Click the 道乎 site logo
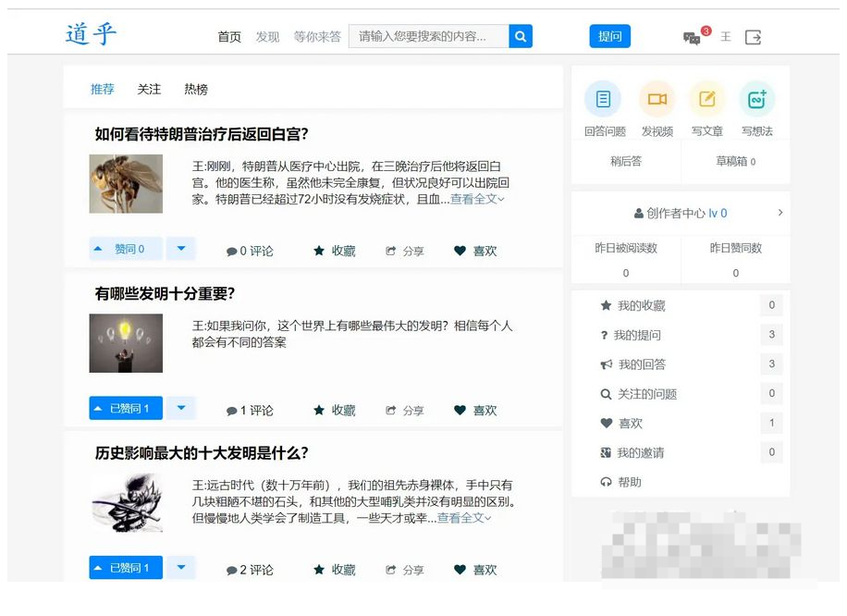Viewport: 847px width, 616px height. tap(91, 34)
